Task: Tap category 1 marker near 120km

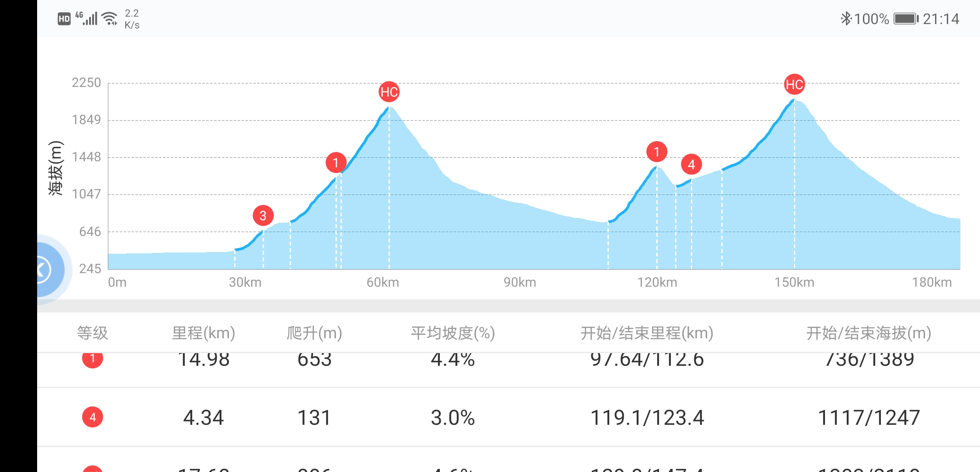Action: [656, 152]
